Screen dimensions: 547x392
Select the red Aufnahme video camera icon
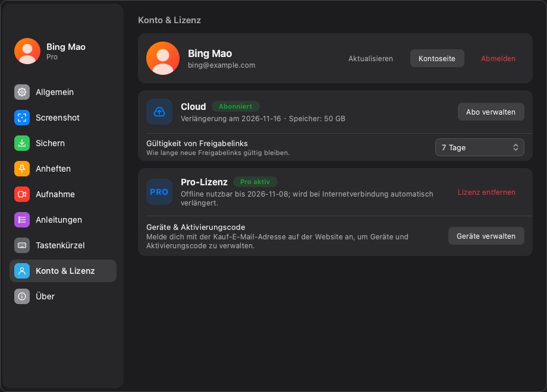coord(22,194)
